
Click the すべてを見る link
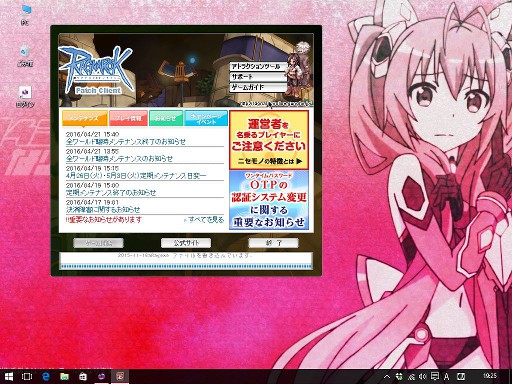204,220
